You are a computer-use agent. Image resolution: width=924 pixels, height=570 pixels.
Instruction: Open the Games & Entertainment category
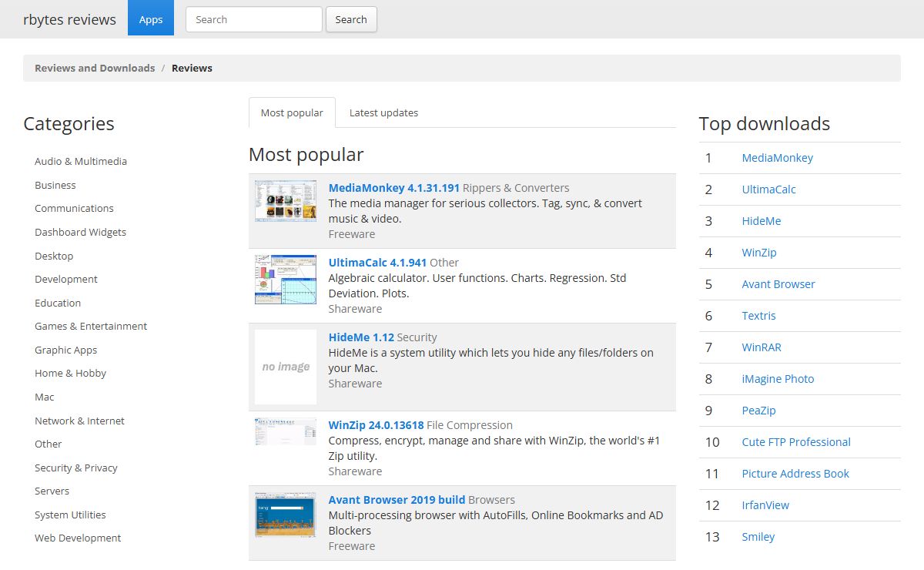click(91, 326)
